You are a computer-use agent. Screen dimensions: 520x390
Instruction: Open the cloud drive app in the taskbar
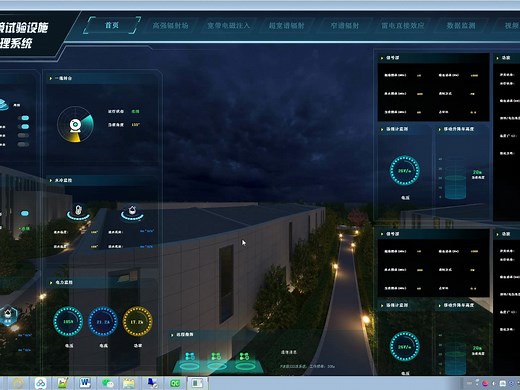point(41,383)
